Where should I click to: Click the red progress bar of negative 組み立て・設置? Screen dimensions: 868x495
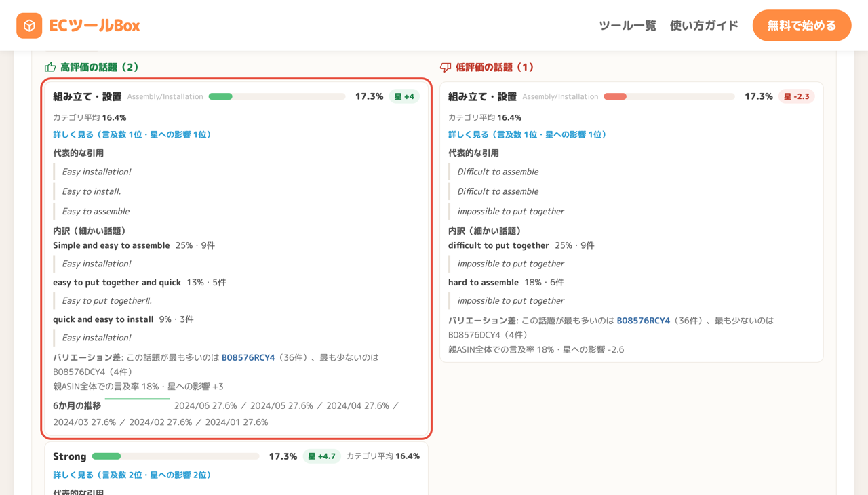tap(669, 96)
